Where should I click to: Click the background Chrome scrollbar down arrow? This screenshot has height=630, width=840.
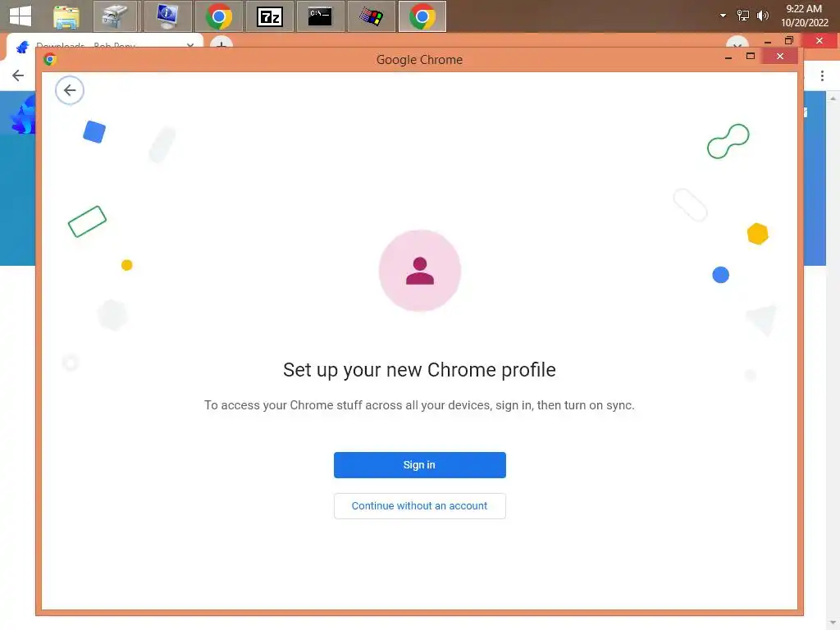coord(833,622)
